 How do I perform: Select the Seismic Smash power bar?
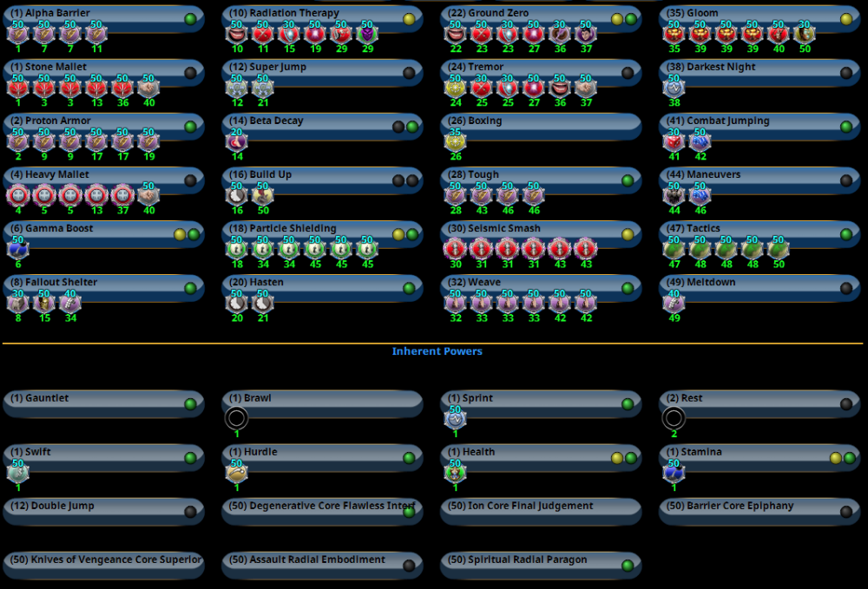click(x=529, y=230)
